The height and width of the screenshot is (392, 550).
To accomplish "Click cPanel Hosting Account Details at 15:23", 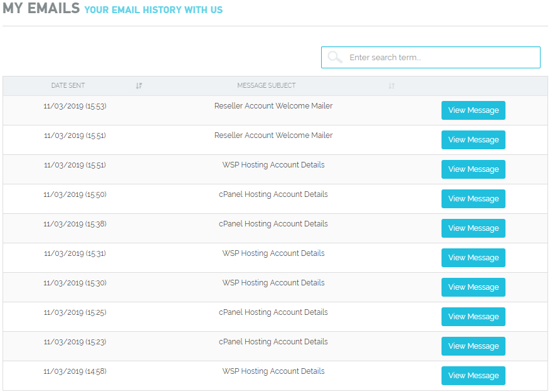I will pyautogui.click(x=273, y=342).
